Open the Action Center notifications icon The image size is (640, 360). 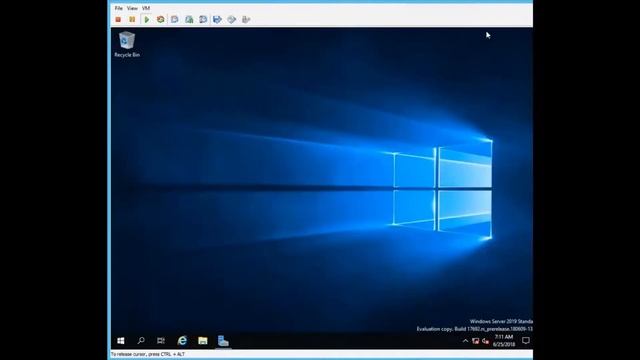[x=526, y=340]
